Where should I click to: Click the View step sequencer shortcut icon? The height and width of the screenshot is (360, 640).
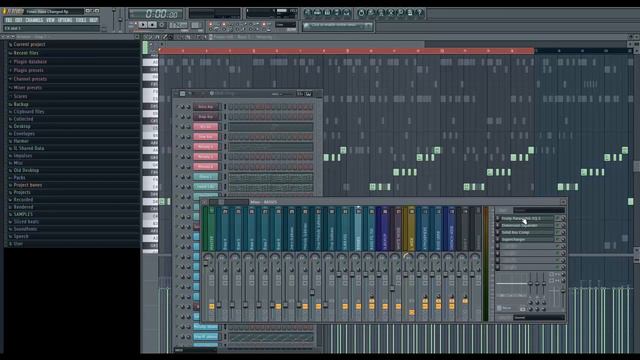click(318, 13)
